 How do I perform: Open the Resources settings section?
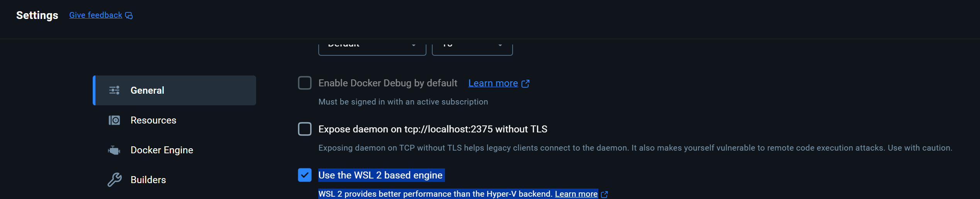pos(153,120)
